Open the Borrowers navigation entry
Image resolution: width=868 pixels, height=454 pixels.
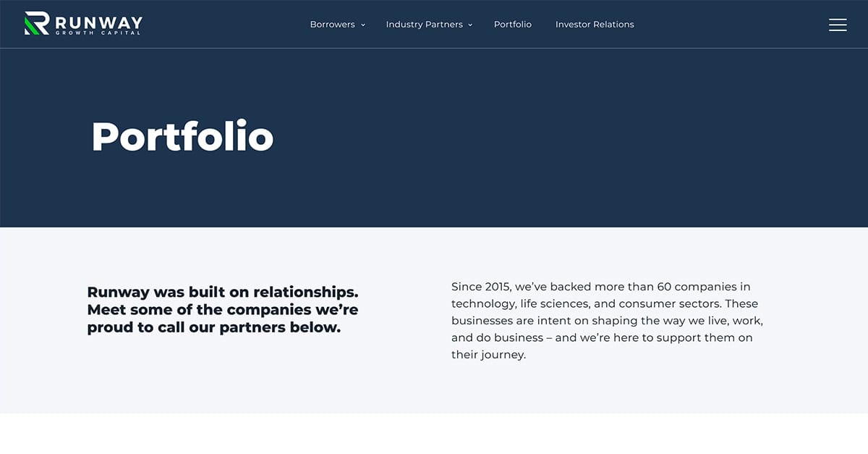click(333, 24)
